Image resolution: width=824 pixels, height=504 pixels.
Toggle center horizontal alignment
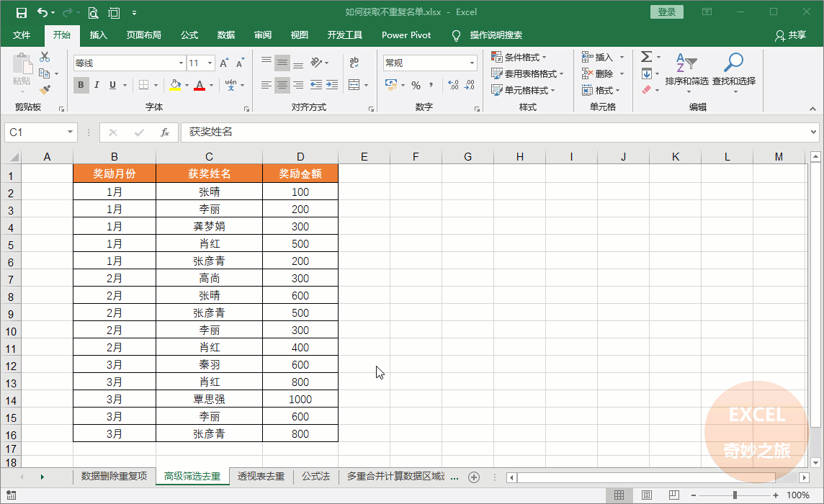pyautogui.click(x=282, y=85)
